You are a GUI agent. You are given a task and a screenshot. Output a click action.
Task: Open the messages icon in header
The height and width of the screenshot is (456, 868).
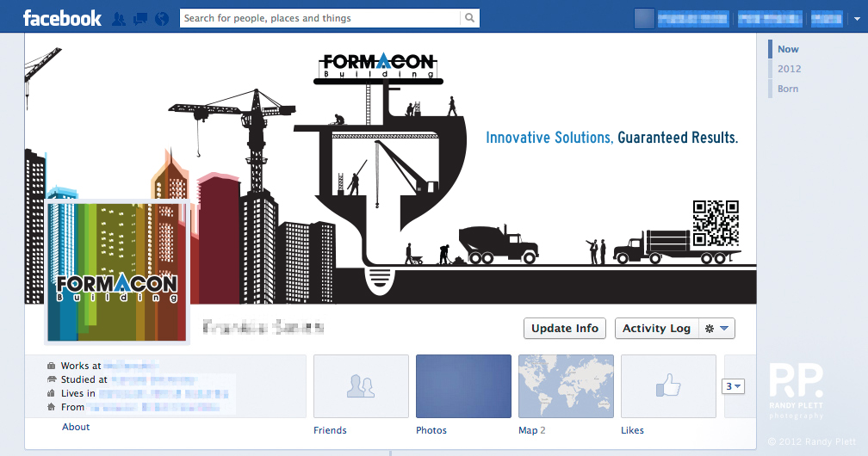coord(140,19)
